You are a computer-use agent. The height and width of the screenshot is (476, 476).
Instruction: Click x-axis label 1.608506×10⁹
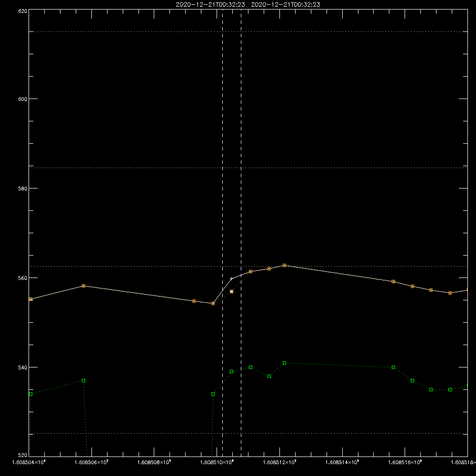[91, 462]
